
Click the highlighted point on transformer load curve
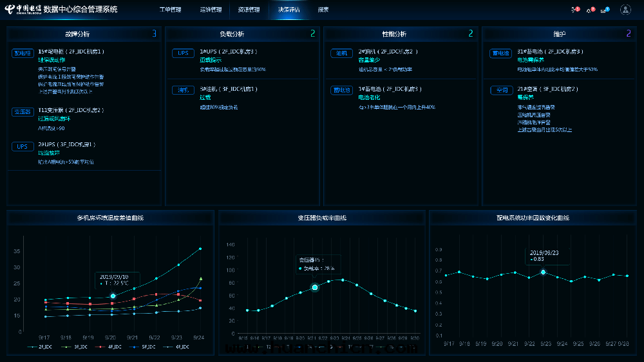click(315, 287)
